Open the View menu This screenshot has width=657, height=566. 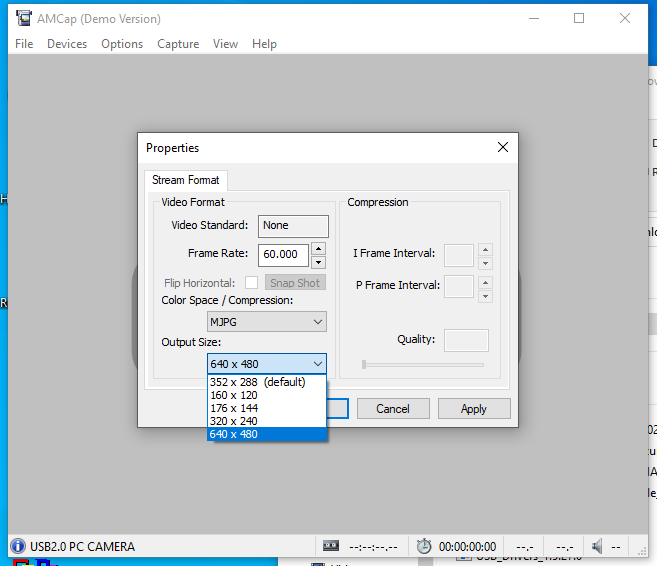[x=225, y=44]
